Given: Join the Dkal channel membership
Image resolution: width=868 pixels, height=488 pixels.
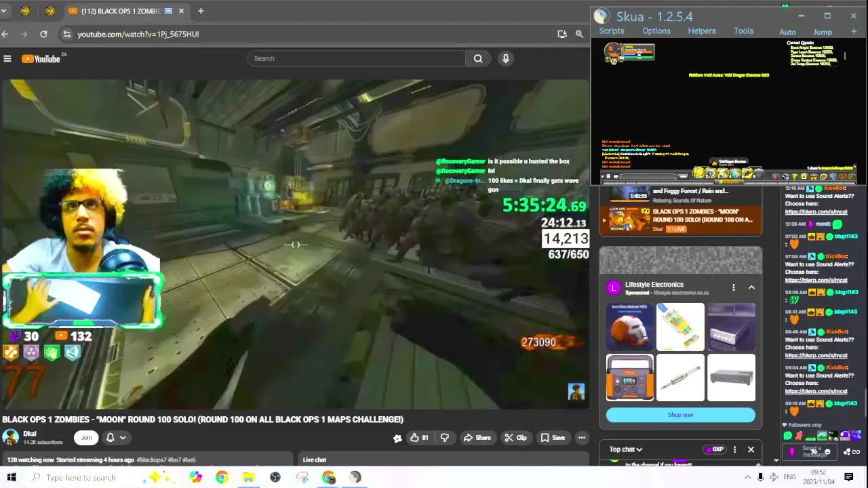Looking at the screenshot, I should point(86,438).
